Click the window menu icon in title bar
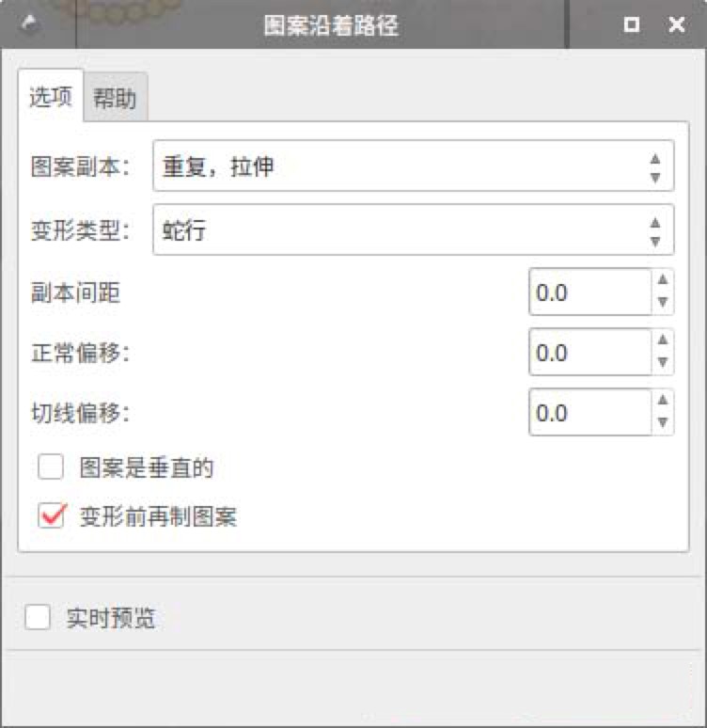 (x=30, y=24)
